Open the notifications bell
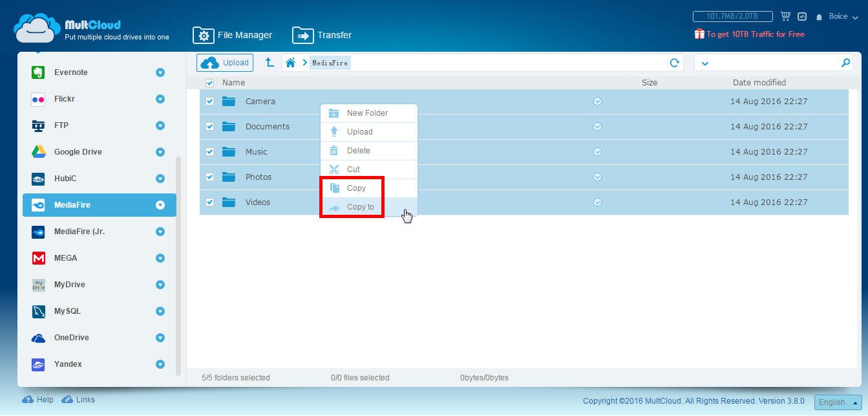The image size is (868, 416). 820,17
